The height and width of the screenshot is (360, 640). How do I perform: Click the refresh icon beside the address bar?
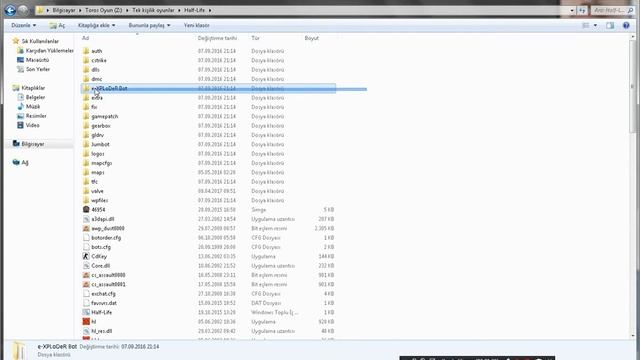pyautogui.click(x=582, y=10)
